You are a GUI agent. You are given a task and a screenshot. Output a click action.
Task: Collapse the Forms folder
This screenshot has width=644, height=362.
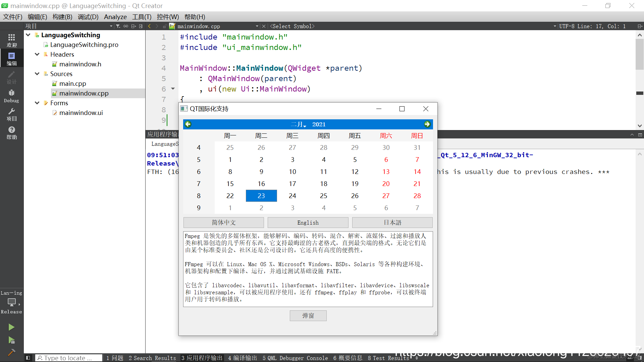point(37,103)
